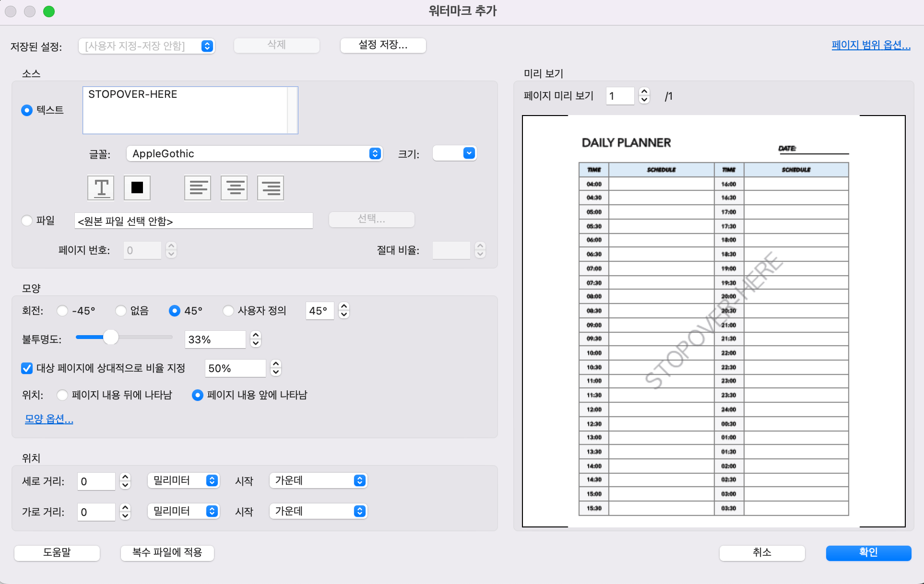
Task: Select 파일 as watermark source
Action: (x=27, y=221)
